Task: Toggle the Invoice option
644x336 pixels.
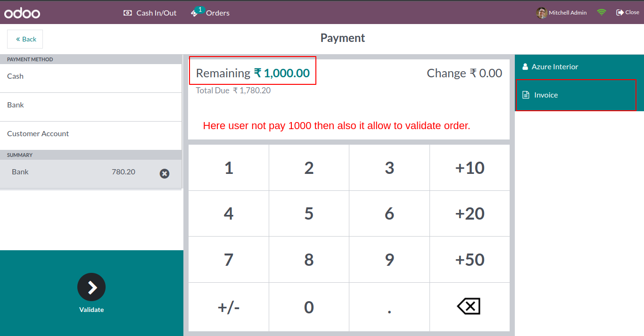Action: [576, 95]
